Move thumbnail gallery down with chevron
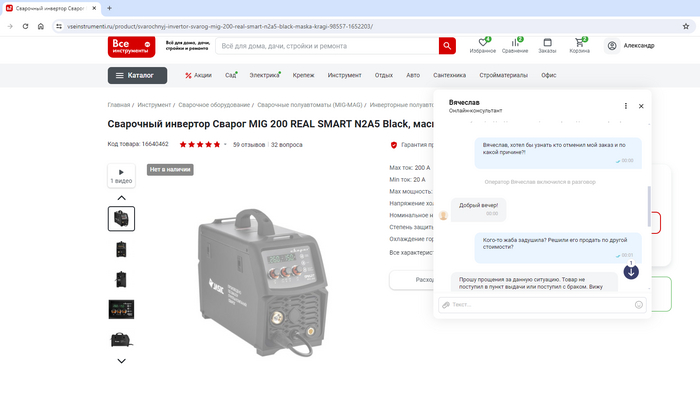The image size is (700, 404). tap(121, 361)
